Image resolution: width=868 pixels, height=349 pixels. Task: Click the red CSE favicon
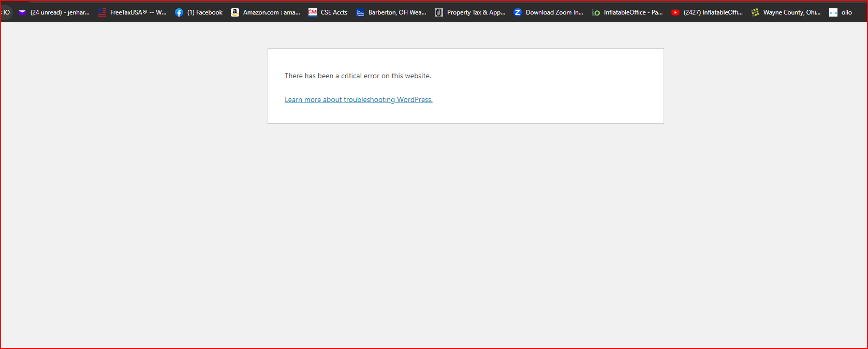tap(313, 12)
